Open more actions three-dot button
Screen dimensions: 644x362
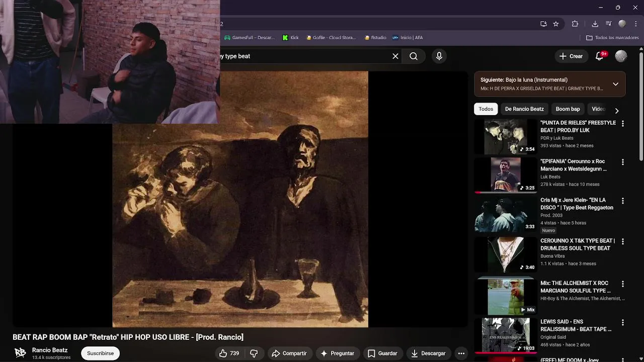point(461,353)
